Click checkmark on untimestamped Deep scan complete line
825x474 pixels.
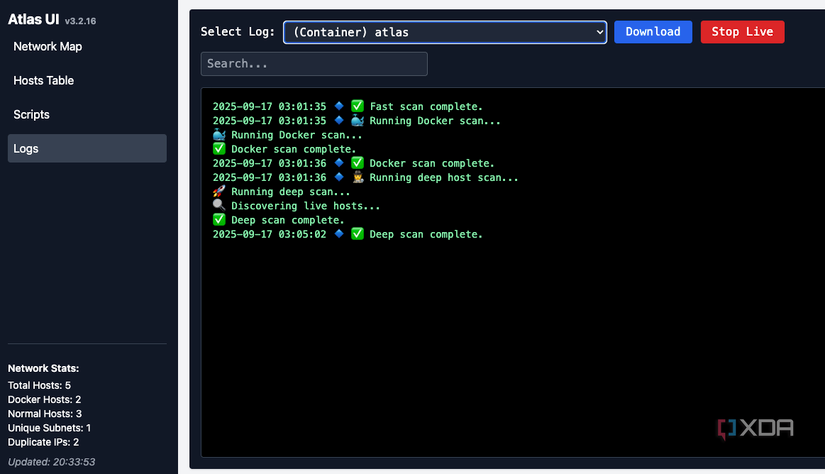(x=219, y=220)
